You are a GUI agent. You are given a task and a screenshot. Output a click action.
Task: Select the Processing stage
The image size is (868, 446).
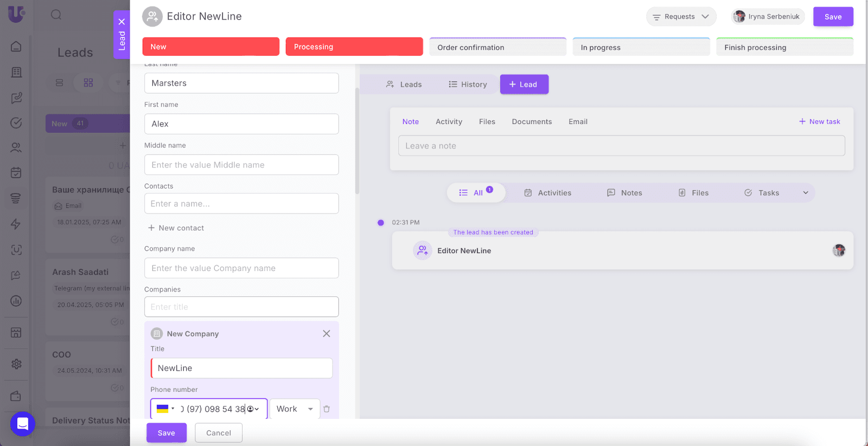point(354,47)
